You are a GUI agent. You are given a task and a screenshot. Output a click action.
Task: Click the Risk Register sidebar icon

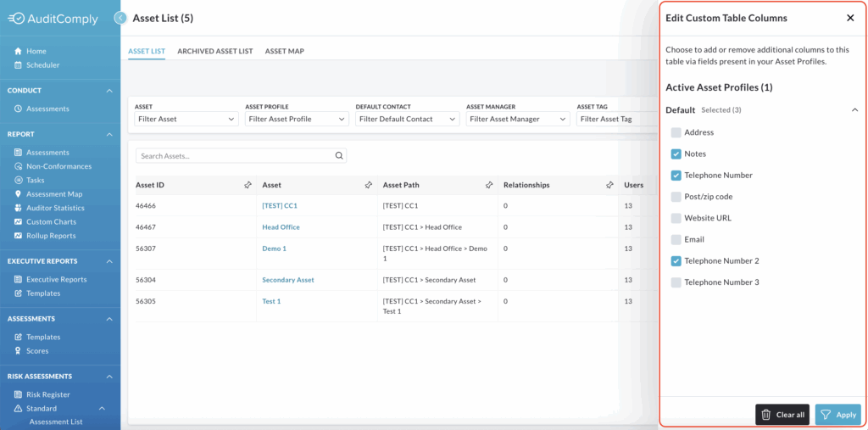(x=19, y=394)
